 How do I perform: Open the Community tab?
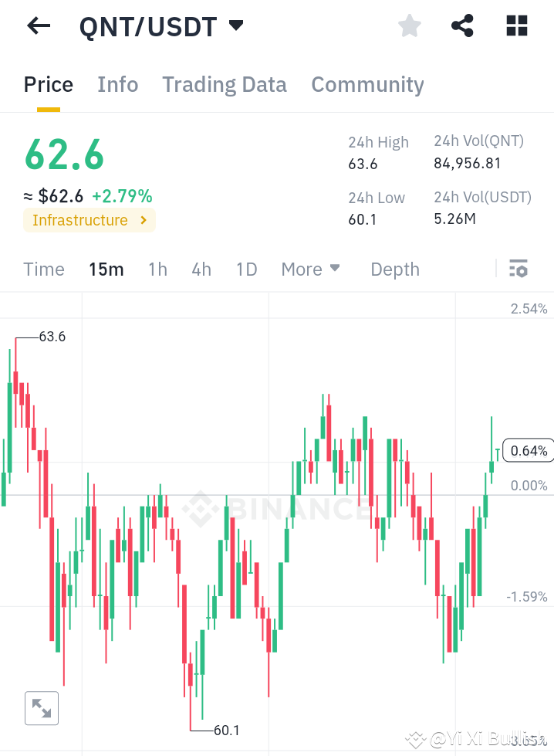[x=367, y=85]
